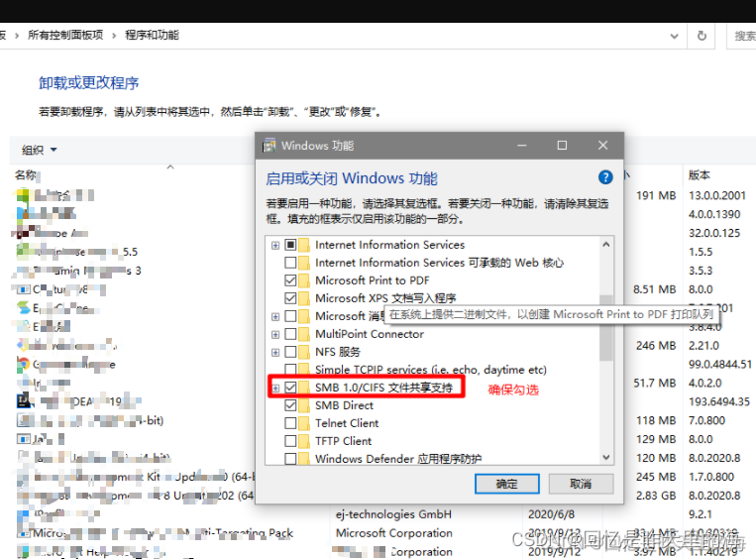This screenshot has width=756, height=559.
Task: Go to 所有控制面板项 in the breadcrumb
Action: (65, 35)
